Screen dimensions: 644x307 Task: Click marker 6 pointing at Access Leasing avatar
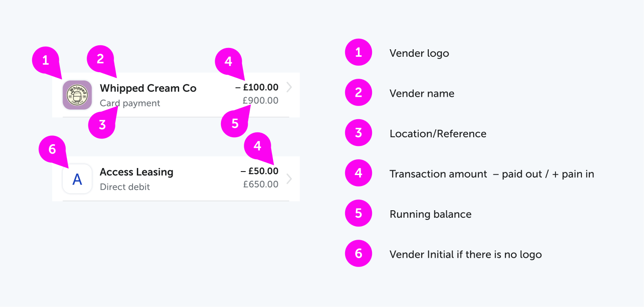click(x=52, y=150)
